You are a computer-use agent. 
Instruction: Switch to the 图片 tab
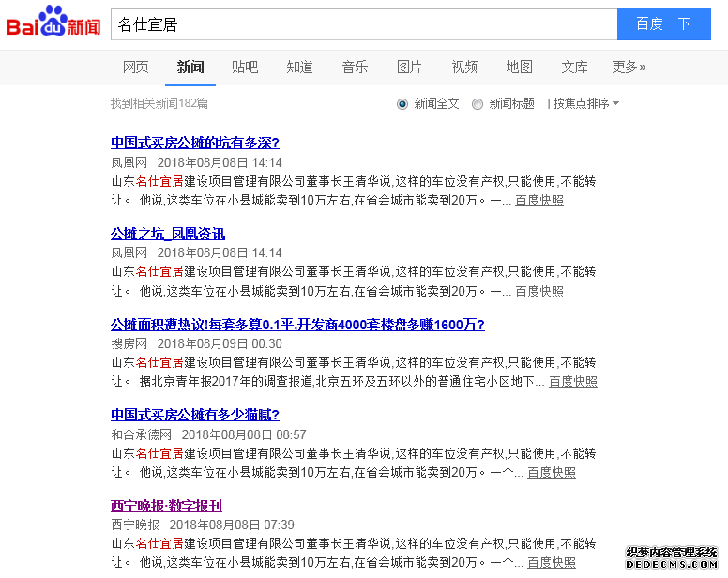pos(409,67)
